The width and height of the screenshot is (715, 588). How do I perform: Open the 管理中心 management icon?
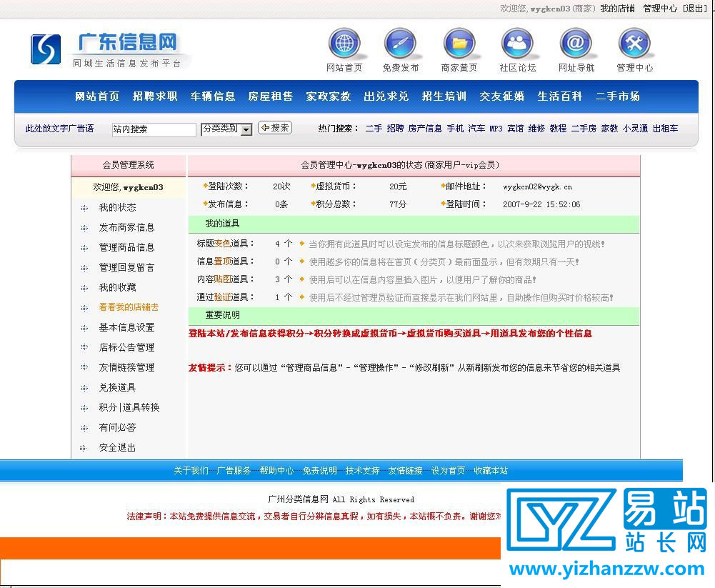coord(634,44)
